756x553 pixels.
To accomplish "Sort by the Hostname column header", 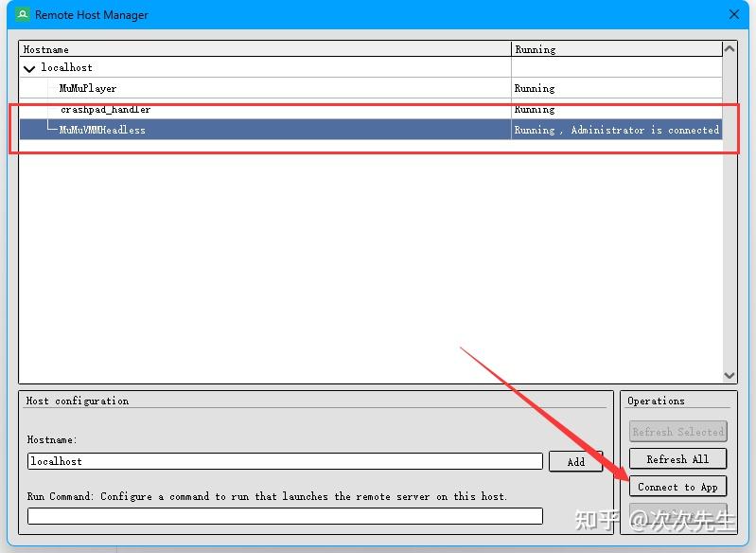I will 265,49.
